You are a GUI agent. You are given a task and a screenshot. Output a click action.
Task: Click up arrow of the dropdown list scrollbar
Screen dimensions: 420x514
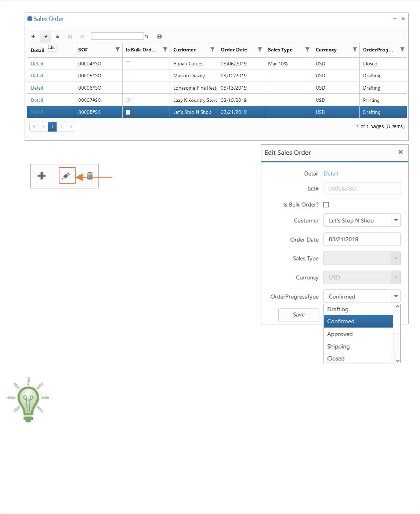[x=397, y=307]
